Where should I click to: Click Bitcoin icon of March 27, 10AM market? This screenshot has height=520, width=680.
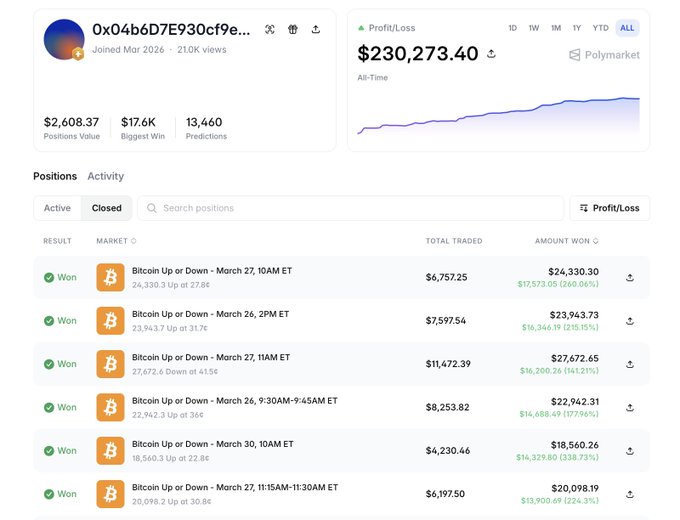pyautogui.click(x=110, y=277)
